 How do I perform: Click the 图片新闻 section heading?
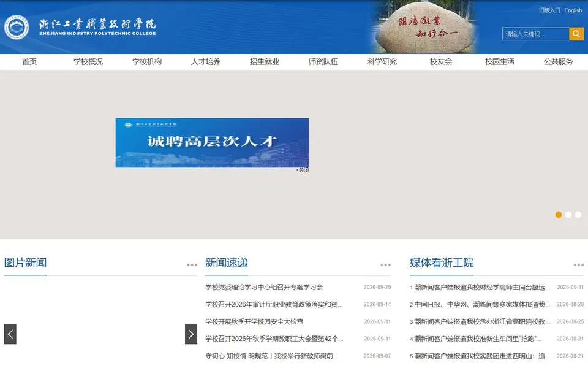click(25, 263)
